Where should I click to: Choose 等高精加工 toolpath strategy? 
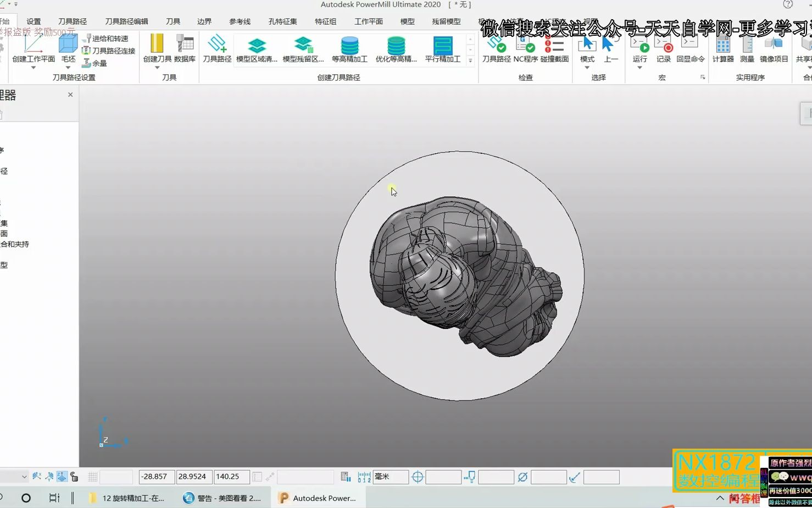tap(349, 48)
